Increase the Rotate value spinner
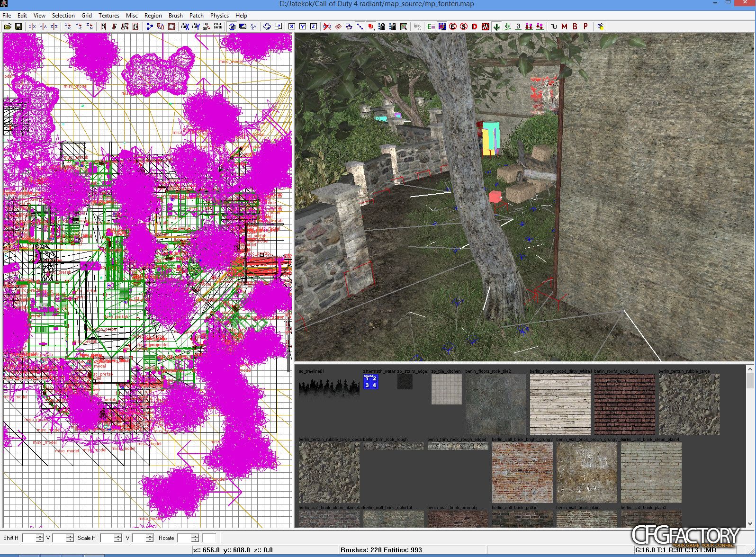 195,536
